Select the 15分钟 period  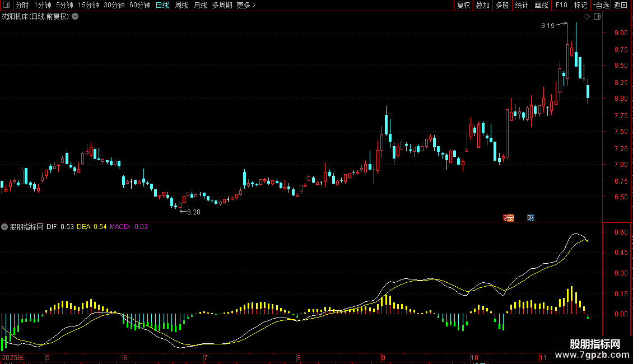pos(88,5)
